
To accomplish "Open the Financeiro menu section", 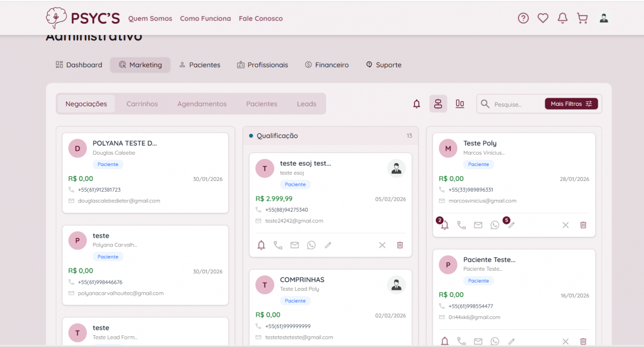I will (327, 65).
